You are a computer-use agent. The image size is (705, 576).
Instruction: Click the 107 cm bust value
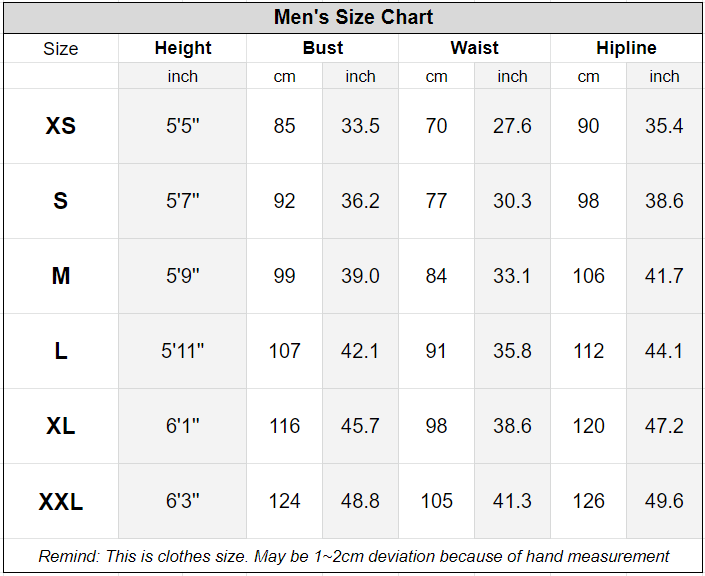(x=285, y=351)
